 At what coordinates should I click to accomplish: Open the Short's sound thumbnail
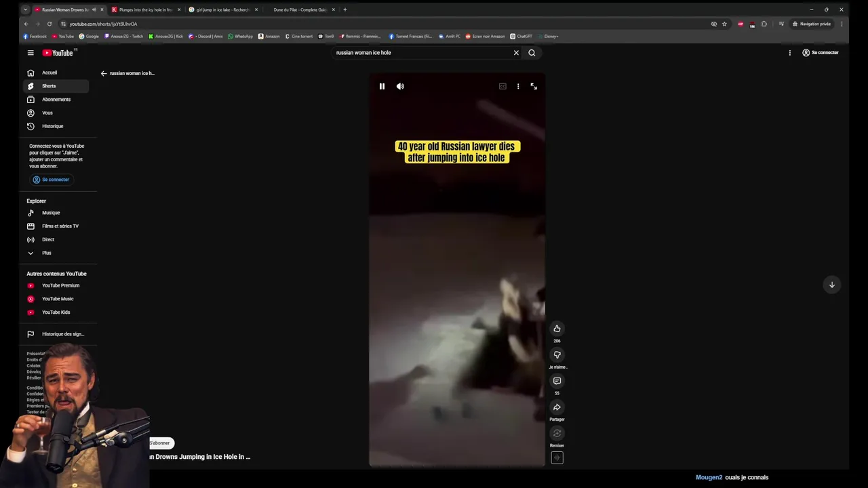pos(557,457)
